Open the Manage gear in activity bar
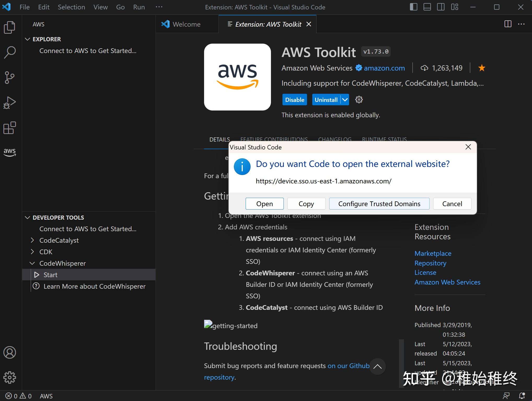 pos(10,377)
